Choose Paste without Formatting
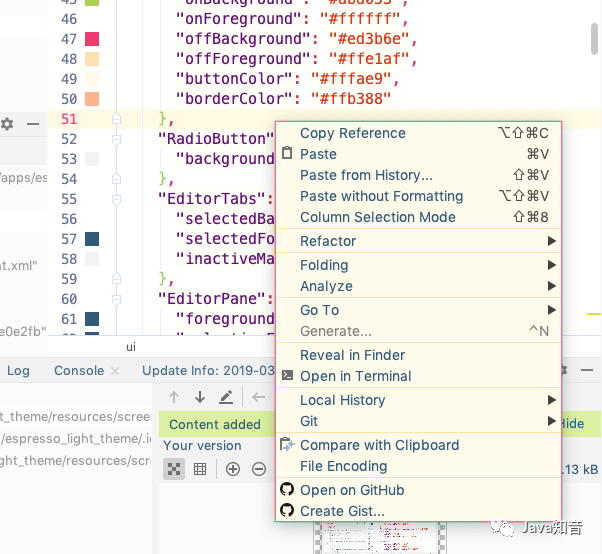602x554 pixels. point(418,196)
